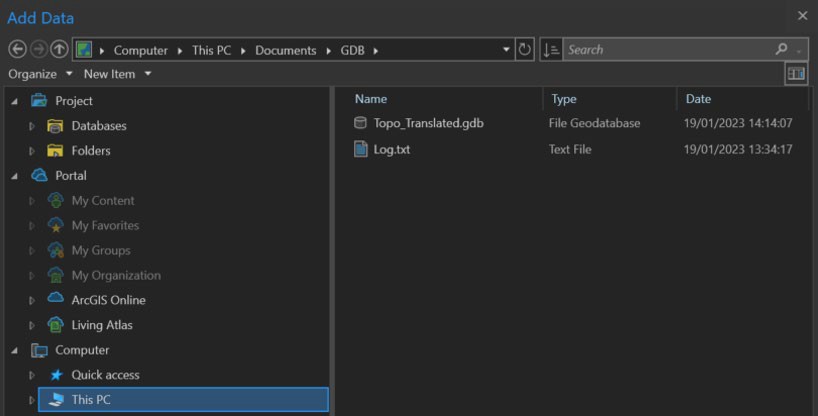Click the ArcGIS Online cloud icon
818x416 pixels.
pos(55,299)
